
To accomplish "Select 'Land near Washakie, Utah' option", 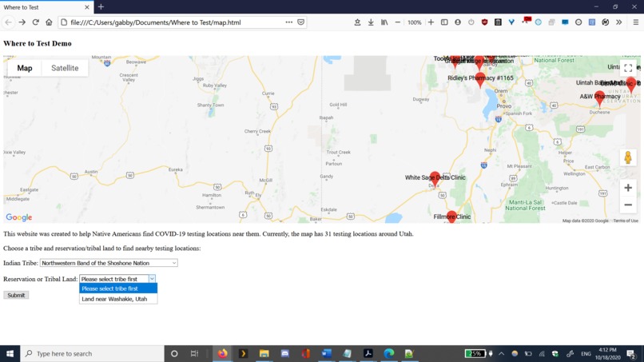I will click(118, 299).
